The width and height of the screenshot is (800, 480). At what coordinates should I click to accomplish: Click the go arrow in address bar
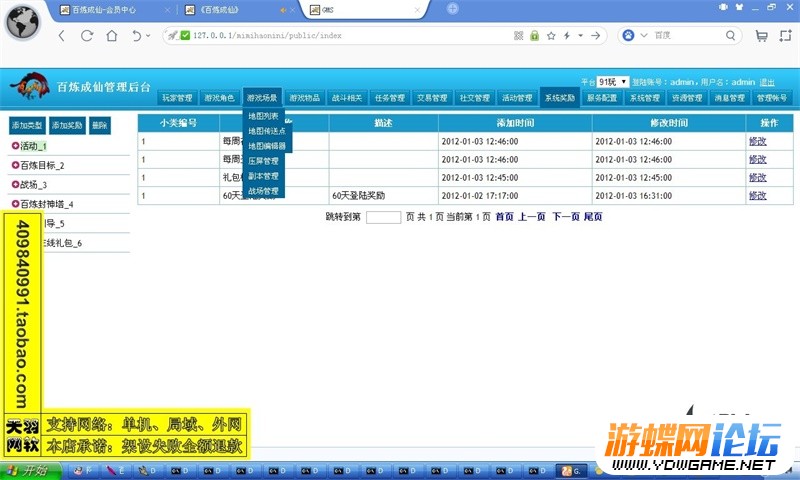click(x=595, y=36)
